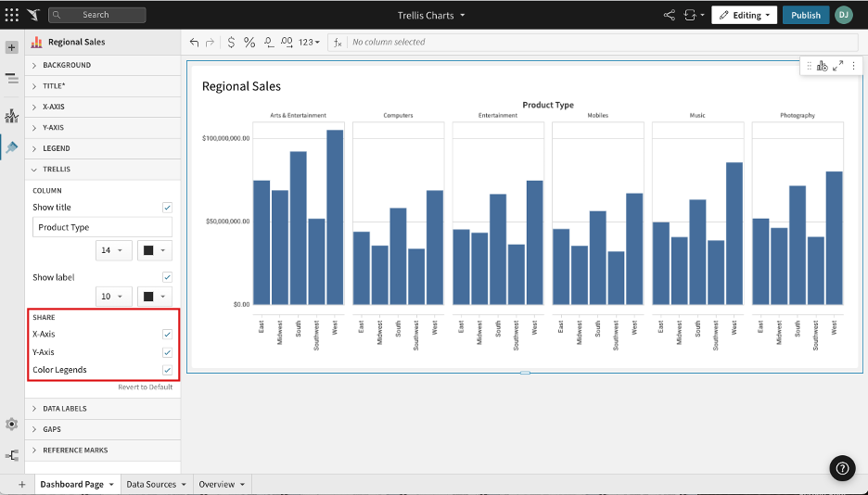This screenshot has width=868, height=495.
Task: Open the Editing mode dropdown
Action: click(744, 15)
